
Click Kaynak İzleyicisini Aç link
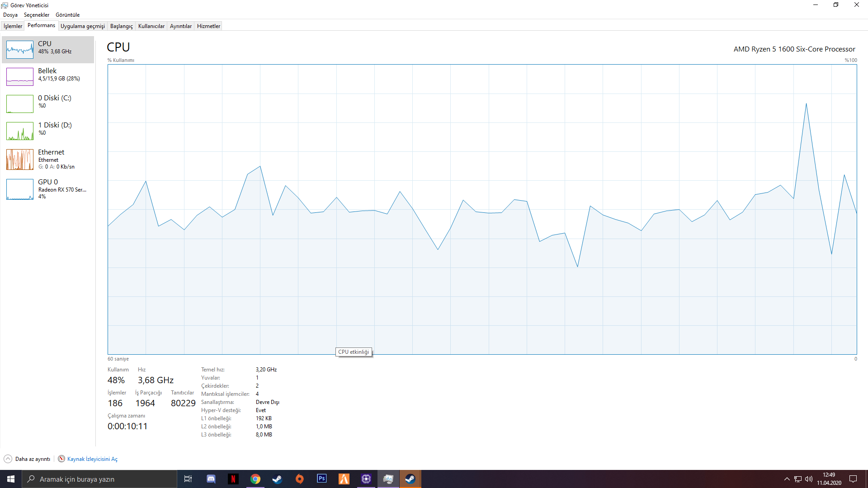tap(92, 459)
